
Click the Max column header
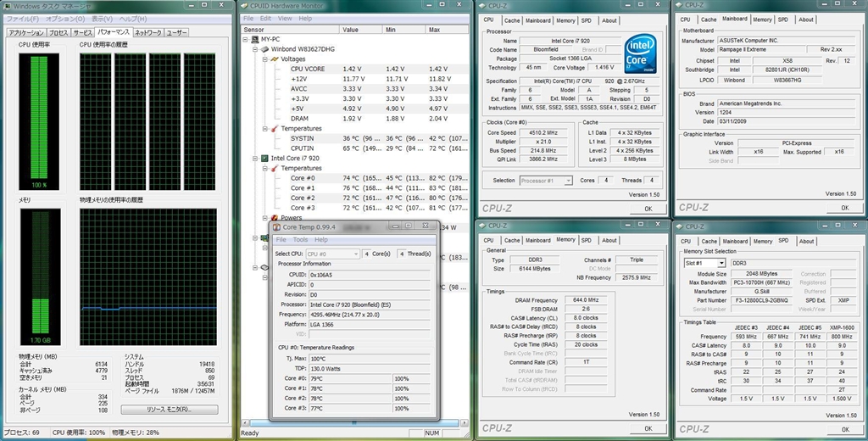coord(448,30)
